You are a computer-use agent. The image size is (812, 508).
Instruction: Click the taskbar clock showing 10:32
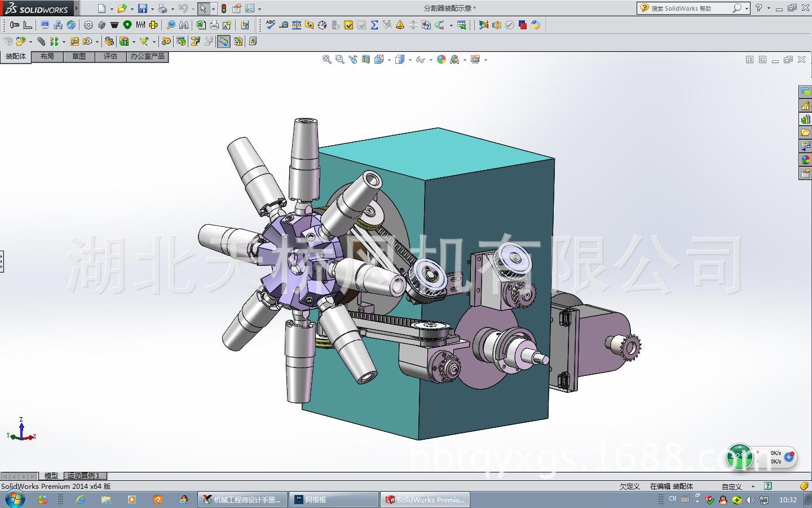(788, 500)
